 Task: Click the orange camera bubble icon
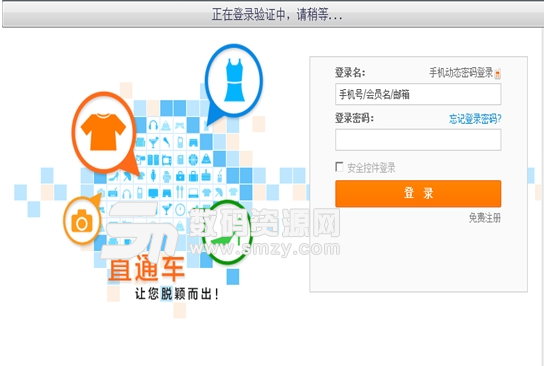[82, 220]
